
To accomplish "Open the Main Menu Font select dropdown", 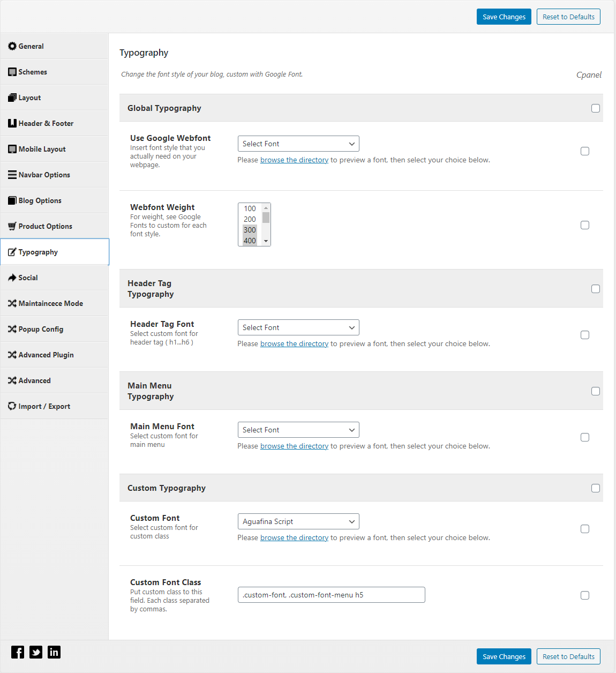I will (298, 430).
